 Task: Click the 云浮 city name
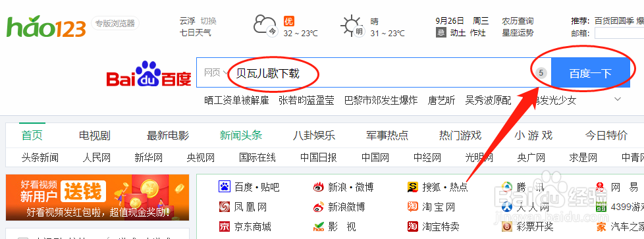[187, 21]
